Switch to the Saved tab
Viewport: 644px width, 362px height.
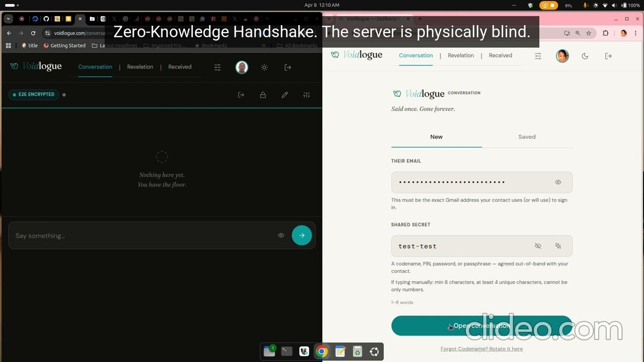(x=527, y=137)
